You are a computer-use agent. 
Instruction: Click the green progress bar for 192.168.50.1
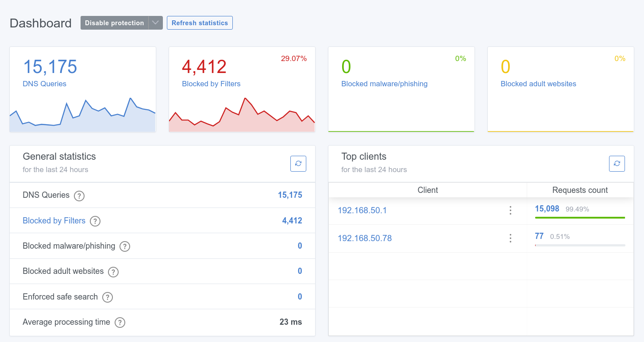point(580,218)
